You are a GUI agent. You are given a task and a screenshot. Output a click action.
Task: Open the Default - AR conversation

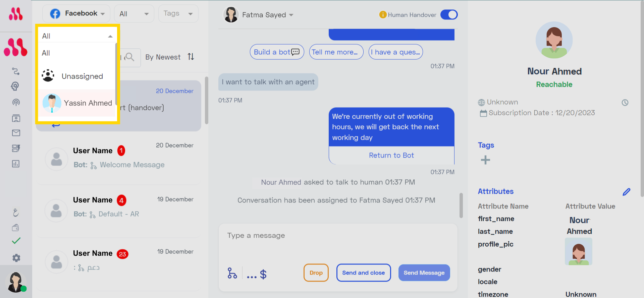point(119,211)
